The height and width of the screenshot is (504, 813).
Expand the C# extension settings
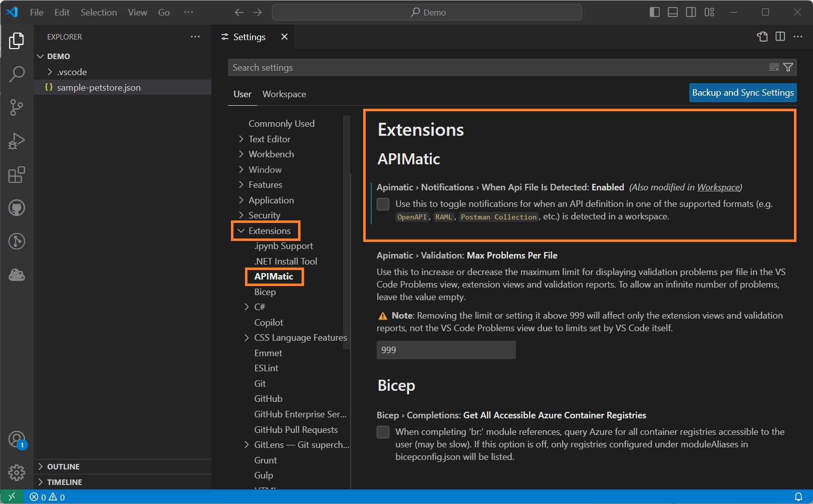(x=246, y=307)
